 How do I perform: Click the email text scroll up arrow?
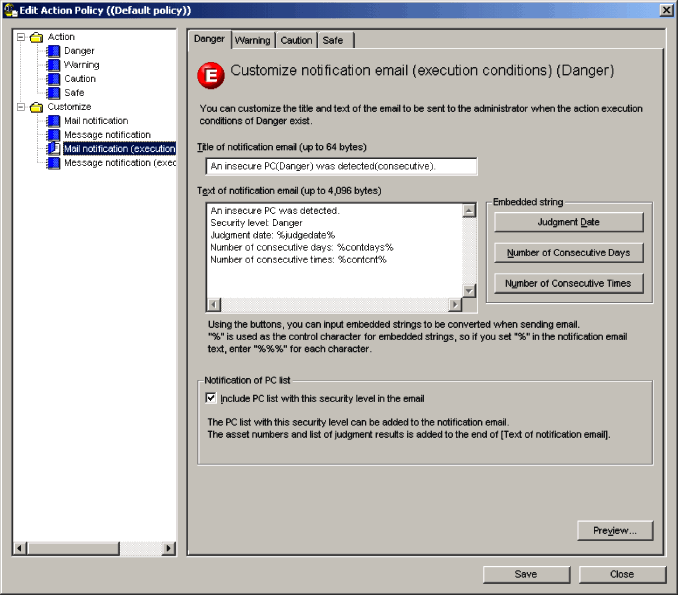point(469,211)
